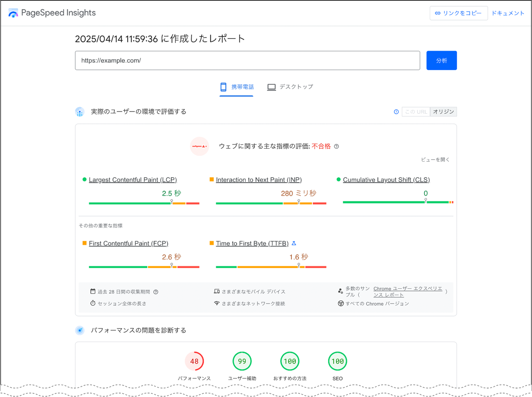
Task: Click the calendar icon for 28-day period
Action: (x=93, y=292)
